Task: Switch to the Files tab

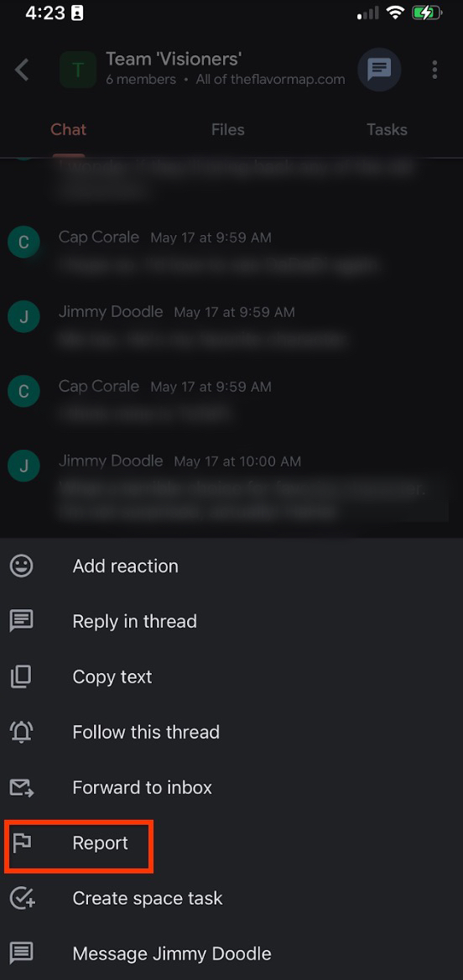Action: click(228, 129)
